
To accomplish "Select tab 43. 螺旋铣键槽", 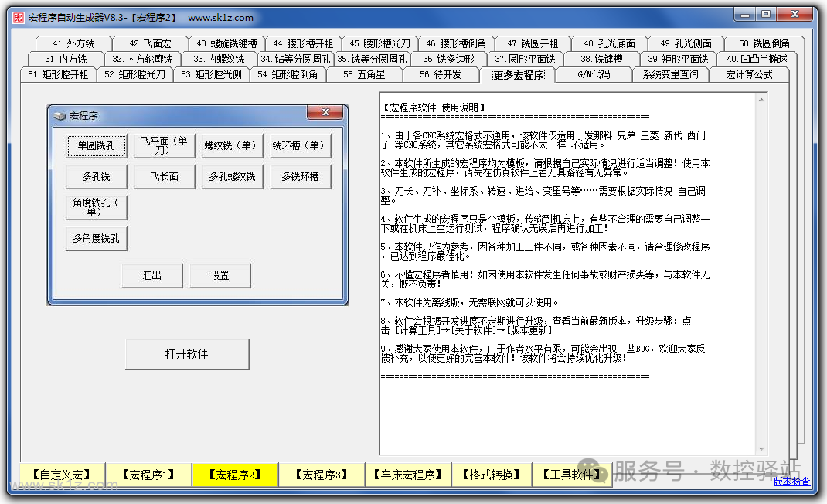I will pos(226,43).
